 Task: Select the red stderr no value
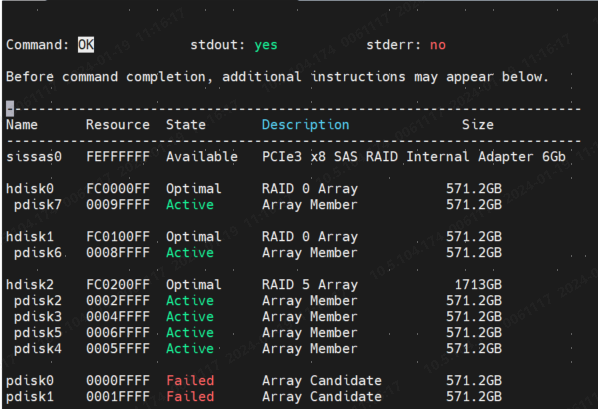[x=438, y=45]
